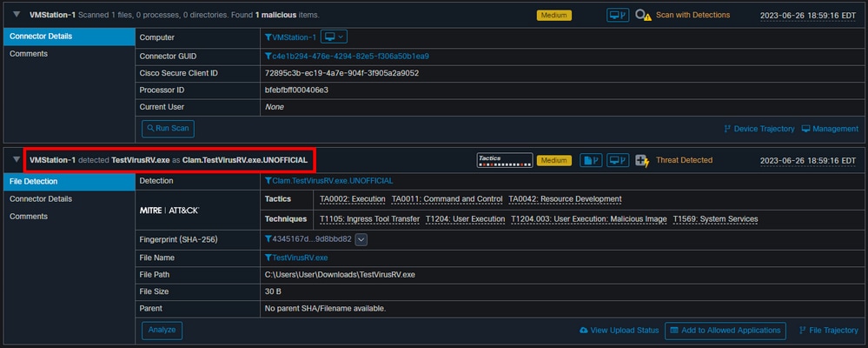Screen dimensions: 868x348
Task: Open the File Trajectory link
Action: point(829,331)
